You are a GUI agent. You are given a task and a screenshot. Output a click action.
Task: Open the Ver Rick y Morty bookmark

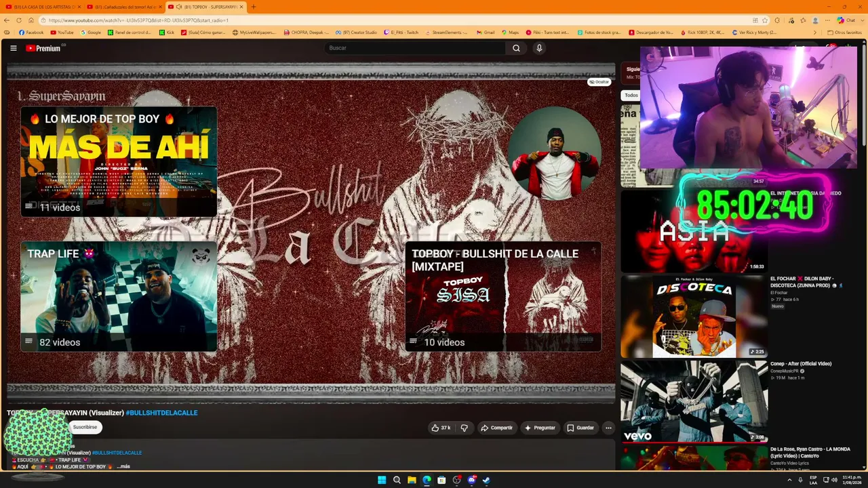pos(754,33)
